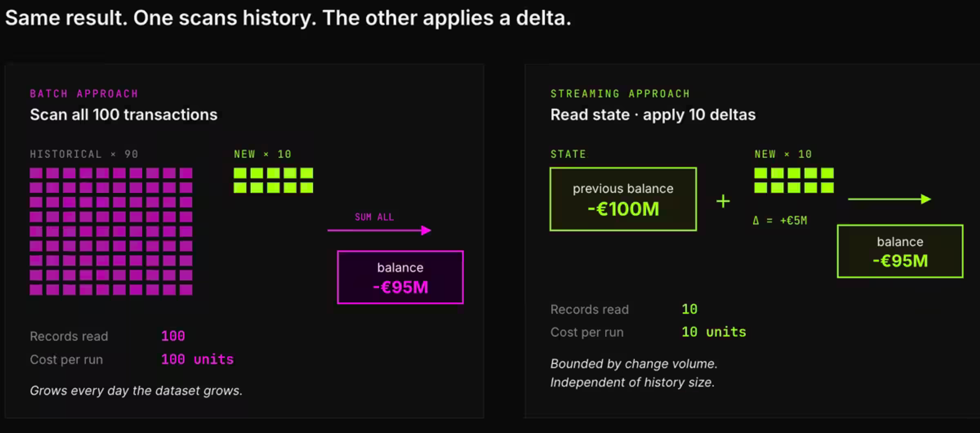The width and height of the screenshot is (980, 433).
Task: Click green new squares under streaming approach
Action: click(794, 180)
